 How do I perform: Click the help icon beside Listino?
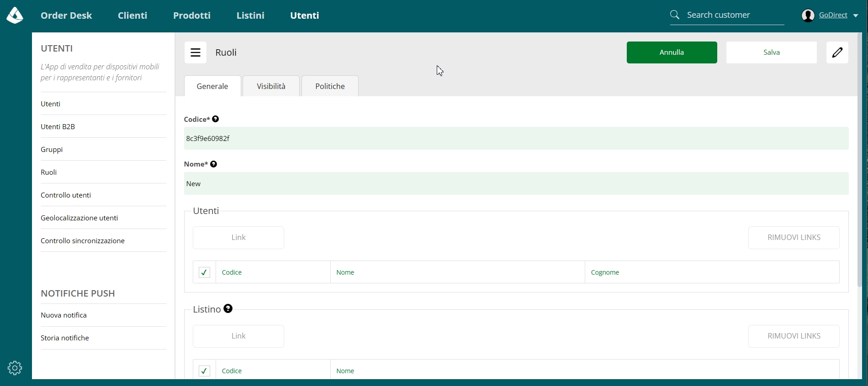coord(228,308)
